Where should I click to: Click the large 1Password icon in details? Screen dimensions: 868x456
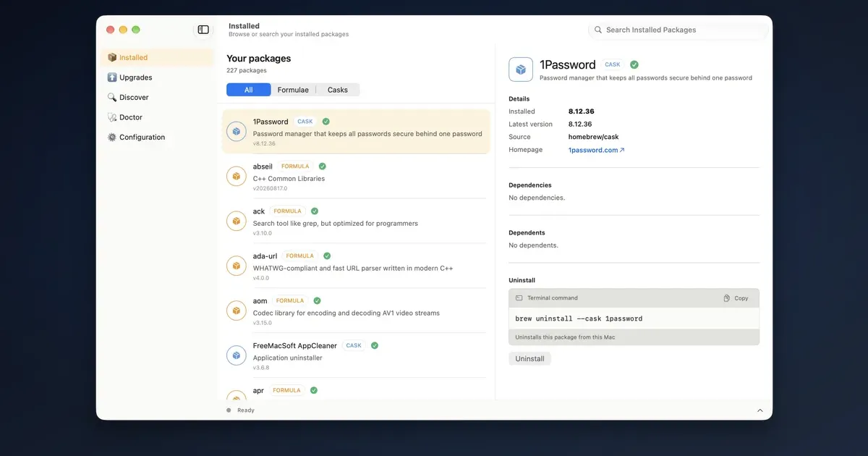[521, 69]
